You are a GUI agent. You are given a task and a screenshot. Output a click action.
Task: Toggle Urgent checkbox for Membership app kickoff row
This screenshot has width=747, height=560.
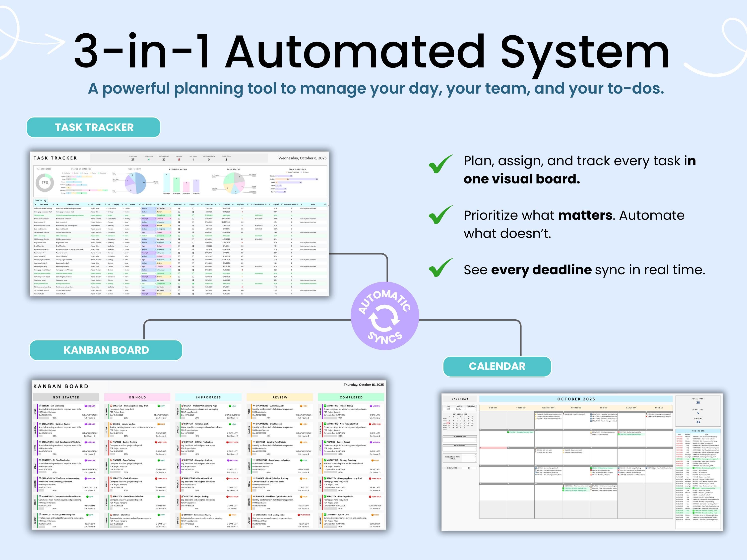coord(193,225)
